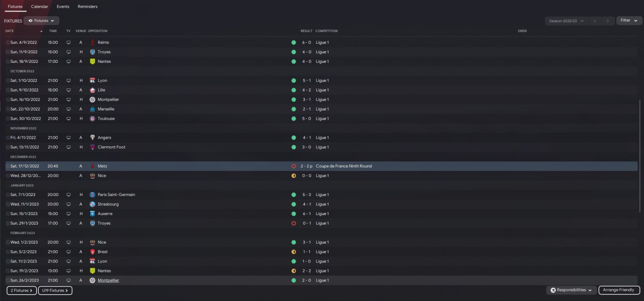
Task: Expand the Filter dropdown
Action: click(629, 21)
